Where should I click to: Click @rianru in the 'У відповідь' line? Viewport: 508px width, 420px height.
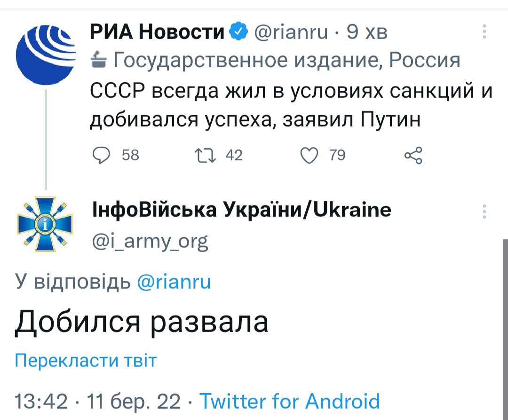pyautogui.click(x=174, y=282)
